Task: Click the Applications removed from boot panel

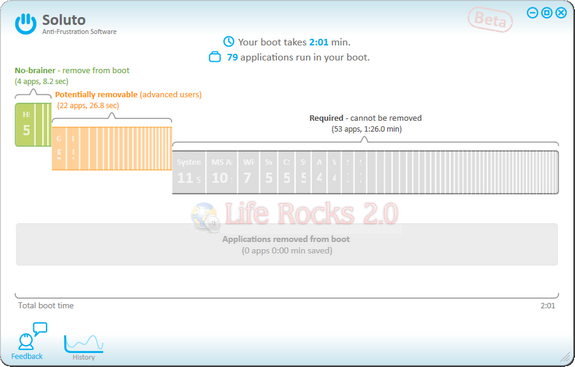Action: (x=287, y=244)
